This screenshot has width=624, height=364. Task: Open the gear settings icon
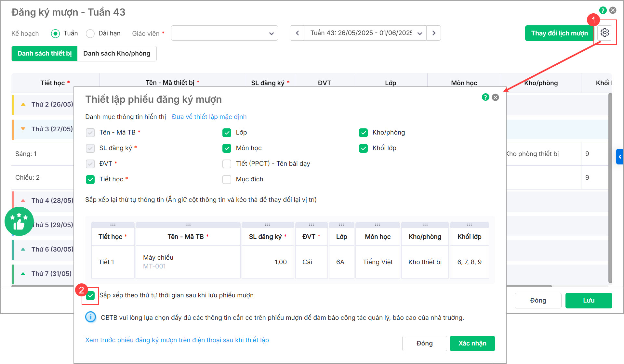point(604,33)
